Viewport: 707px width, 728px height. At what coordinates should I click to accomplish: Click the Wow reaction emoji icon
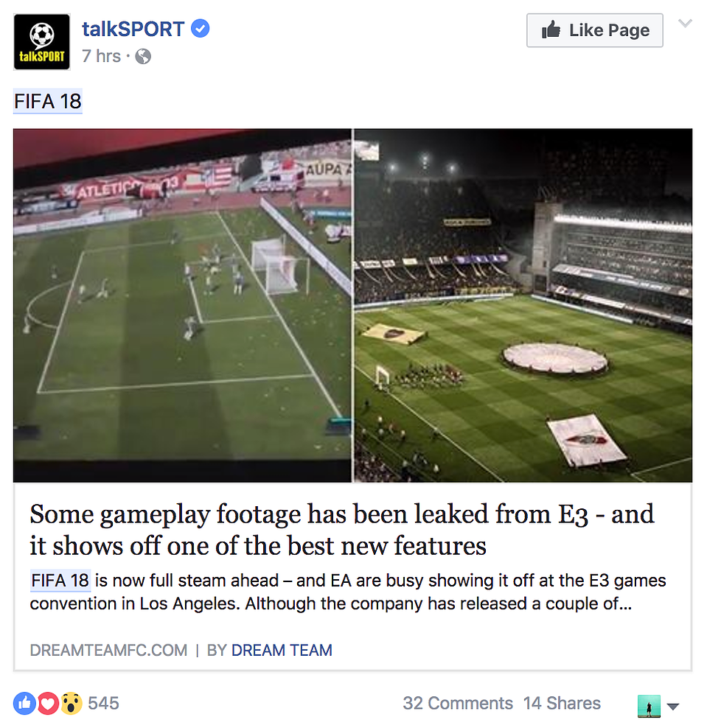tap(71, 704)
